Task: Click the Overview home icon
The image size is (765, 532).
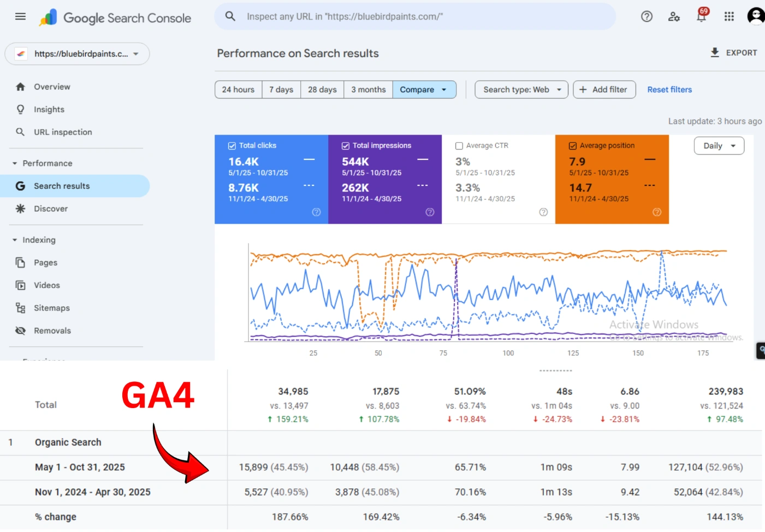Action: coord(21,87)
